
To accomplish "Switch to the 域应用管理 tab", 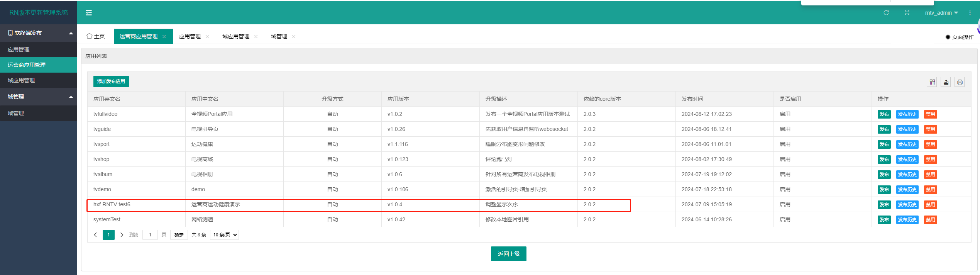I will pyautogui.click(x=235, y=36).
